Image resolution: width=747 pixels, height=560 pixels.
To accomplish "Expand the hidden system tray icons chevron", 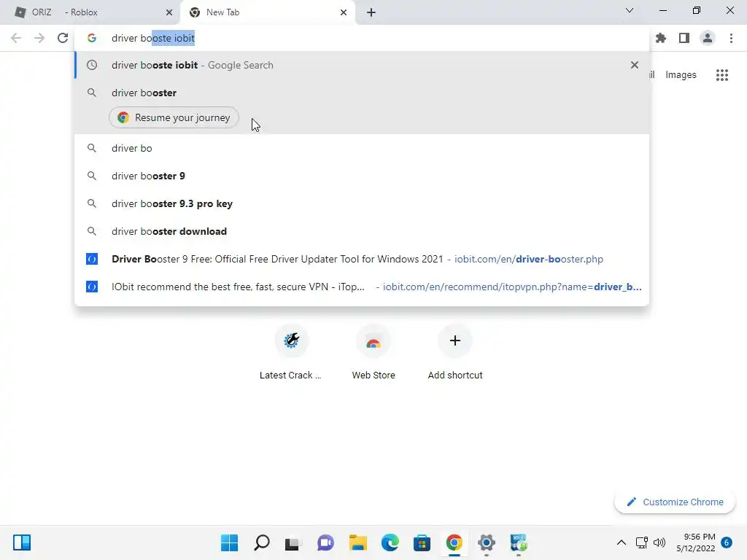I will tap(622, 542).
